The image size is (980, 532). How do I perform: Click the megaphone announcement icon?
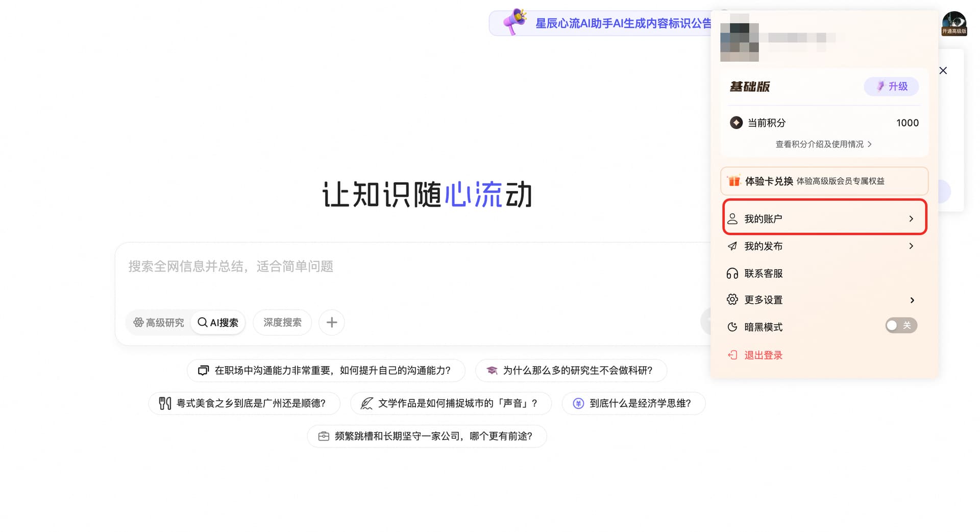click(x=514, y=22)
